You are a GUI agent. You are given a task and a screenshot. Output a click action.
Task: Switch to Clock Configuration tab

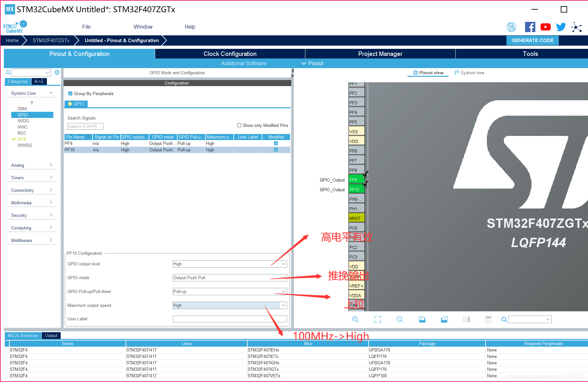[230, 54]
